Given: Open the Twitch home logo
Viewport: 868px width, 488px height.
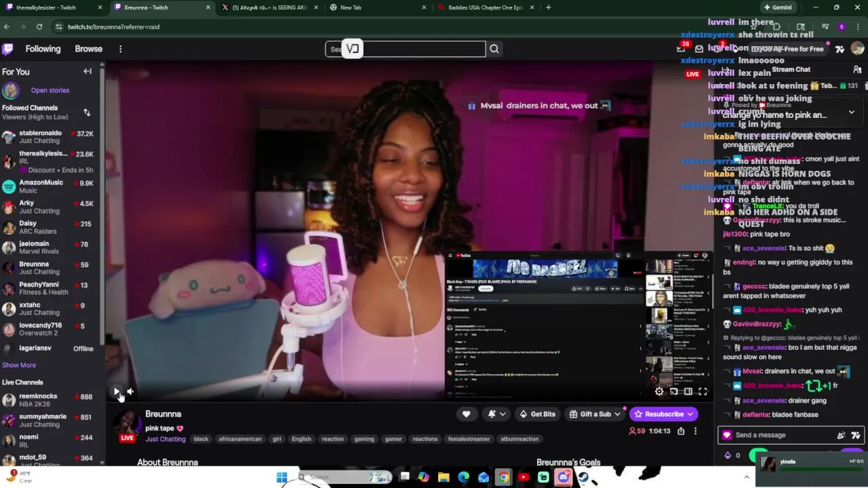Looking at the screenshot, I should click(x=7, y=49).
